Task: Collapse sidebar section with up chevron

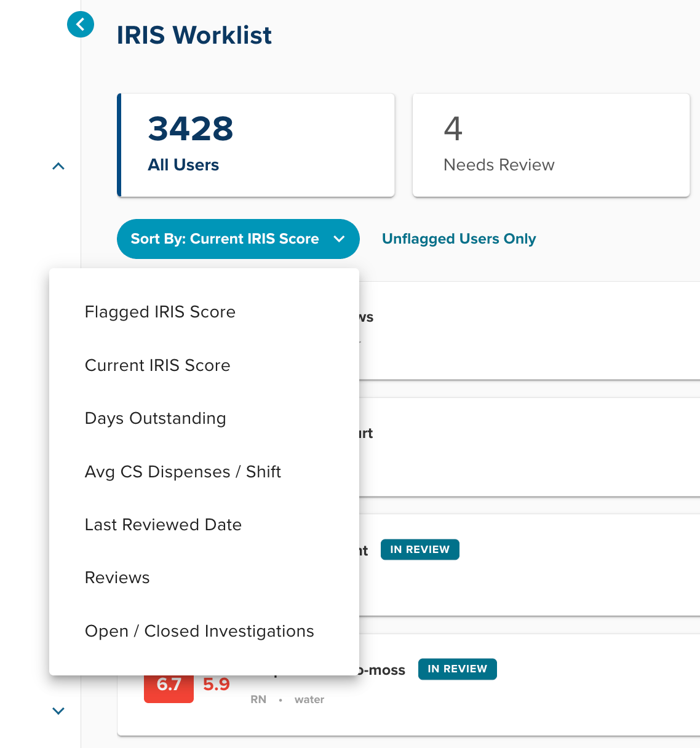Action: coord(58,166)
